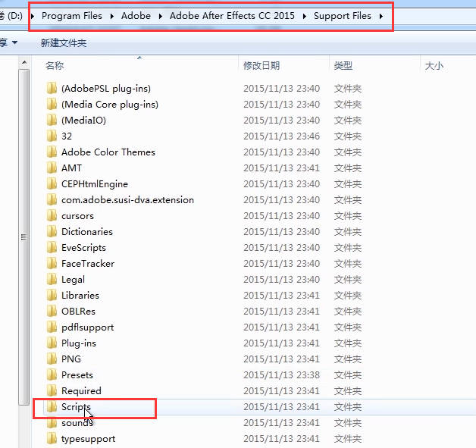Viewport: 476px width, 448px height.
Task: Select the Adobe Color Themes folder name
Action: coord(108,152)
